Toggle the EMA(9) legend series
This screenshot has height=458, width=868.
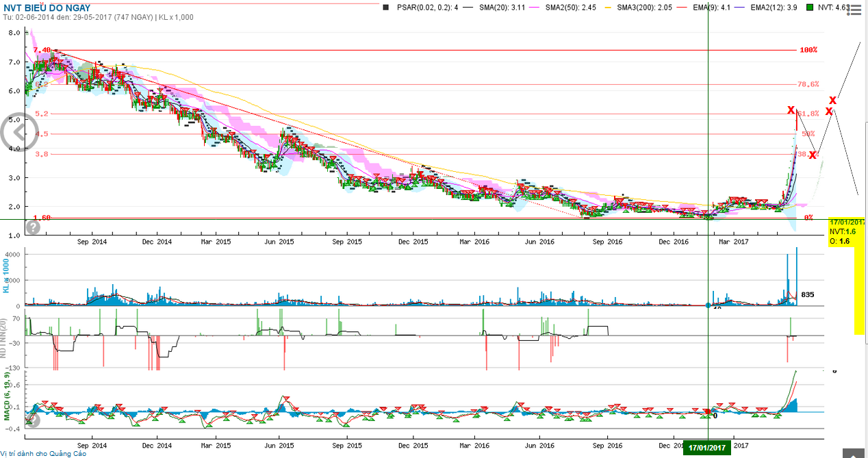coord(713,8)
